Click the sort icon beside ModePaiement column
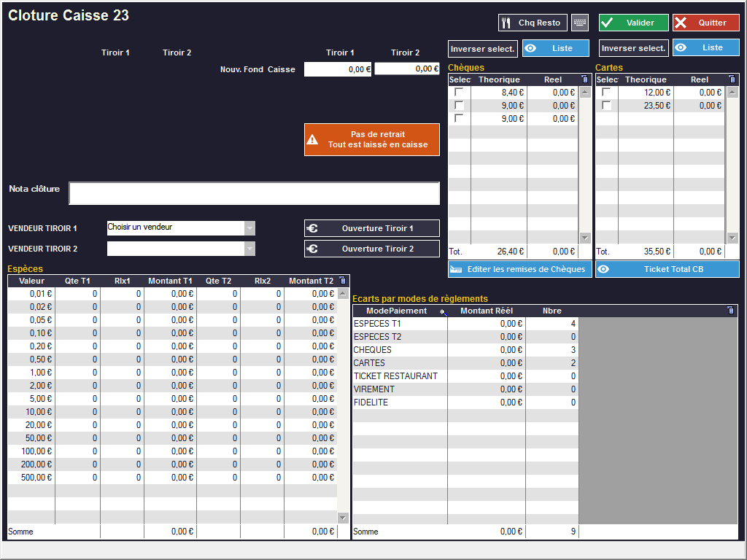Viewport: 747px width, 560px height. click(443, 312)
